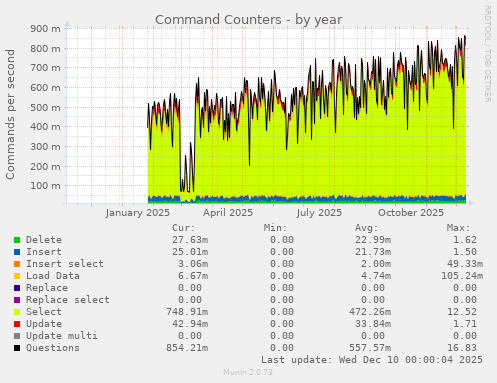Click the Insert select legend label
Viewport: 497px width, 383px height.
point(65,264)
